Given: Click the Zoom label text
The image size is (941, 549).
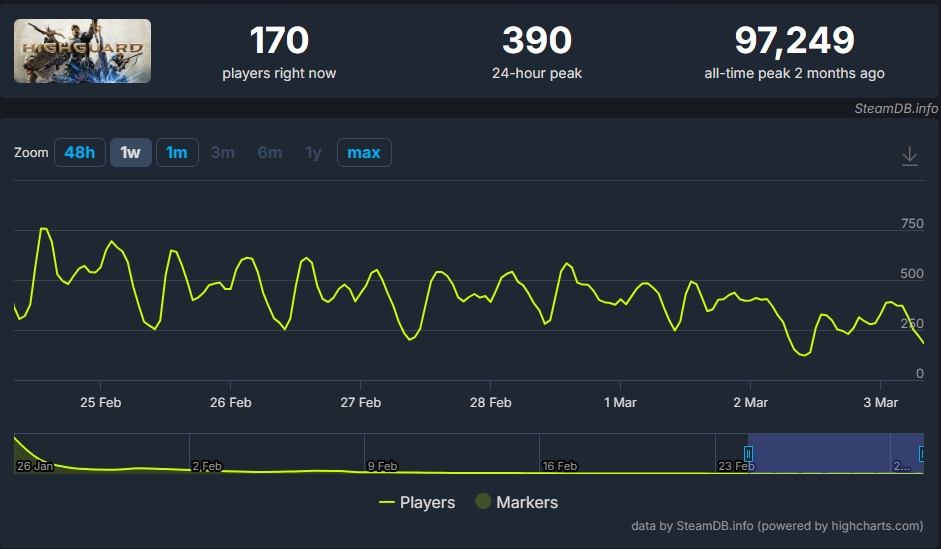Looking at the screenshot, I should pyautogui.click(x=31, y=152).
